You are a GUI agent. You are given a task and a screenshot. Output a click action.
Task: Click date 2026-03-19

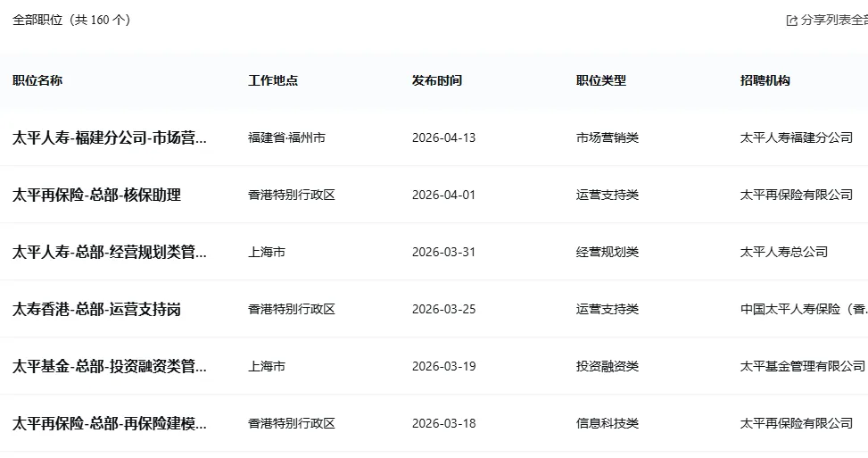coord(444,366)
